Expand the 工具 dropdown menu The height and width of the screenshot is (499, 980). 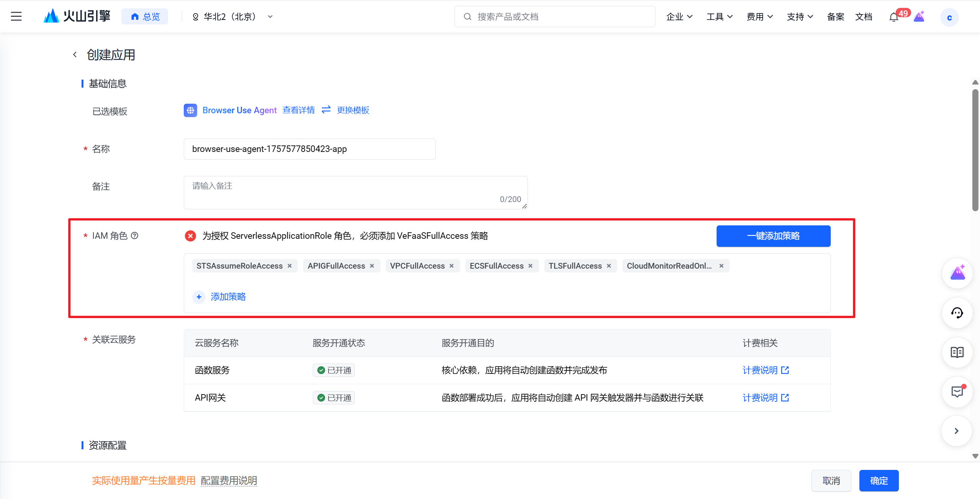719,16
